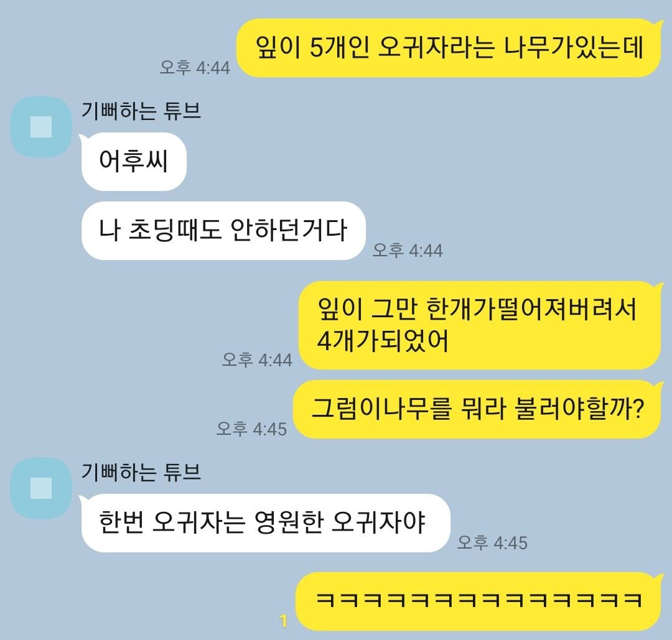Select the 그럼이나무를 뭐라 불러야할까? bubble
Screen dimensions: 672x640
pyautogui.click(x=477, y=409)
